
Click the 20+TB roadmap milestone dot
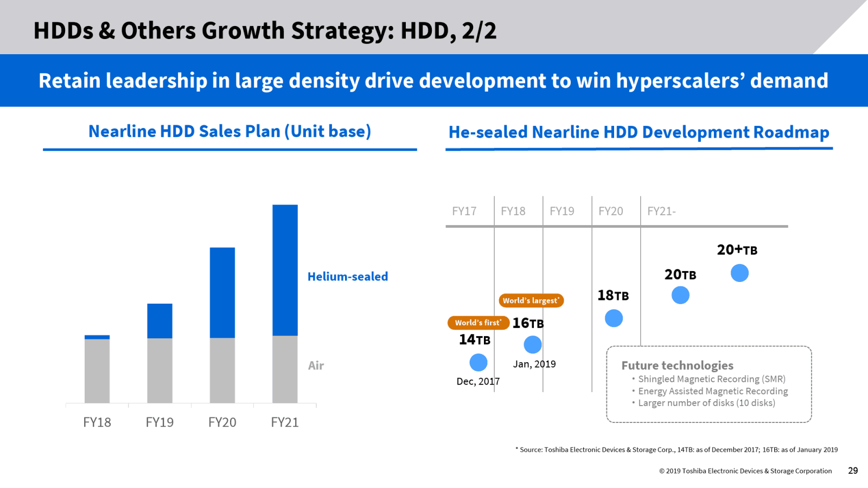tap(739, 273)
